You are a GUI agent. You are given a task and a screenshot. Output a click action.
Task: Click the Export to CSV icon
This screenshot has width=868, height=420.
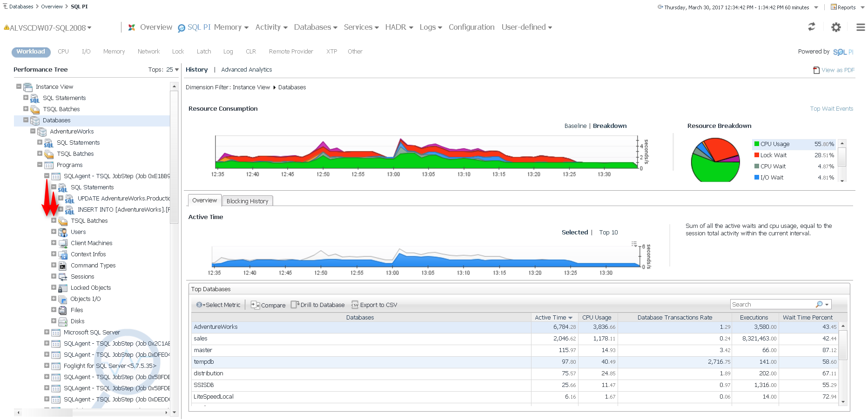click(x=355, y=305)
